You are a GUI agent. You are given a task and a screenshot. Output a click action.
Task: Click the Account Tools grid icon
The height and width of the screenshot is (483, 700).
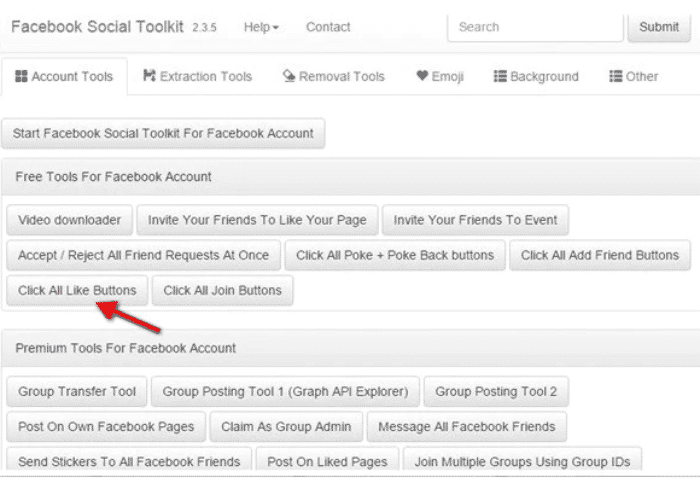(x=21, y=76)
